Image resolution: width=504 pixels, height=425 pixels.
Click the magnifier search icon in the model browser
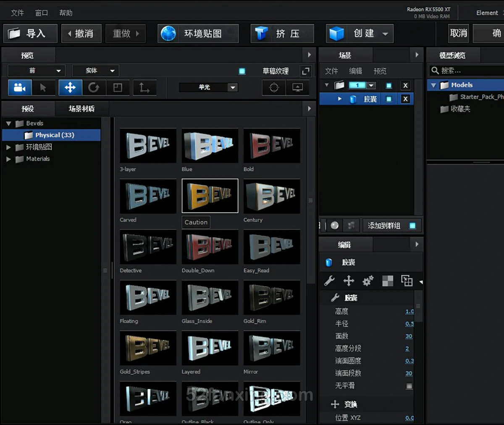[435, 70]
